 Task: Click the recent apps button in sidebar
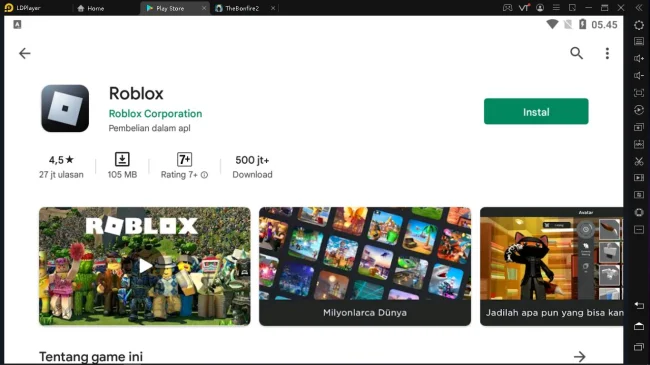tap(639, 346)
